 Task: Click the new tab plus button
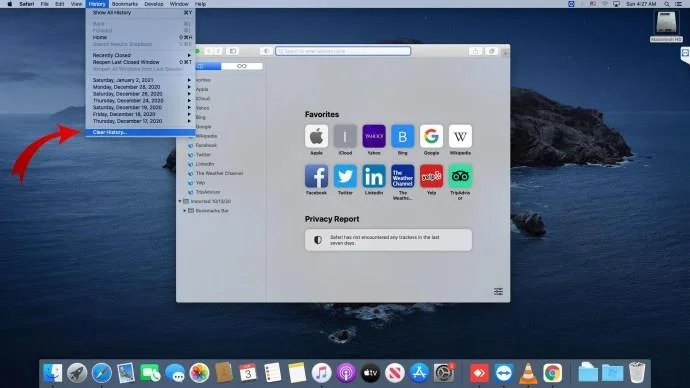click(x=505, y=52)
